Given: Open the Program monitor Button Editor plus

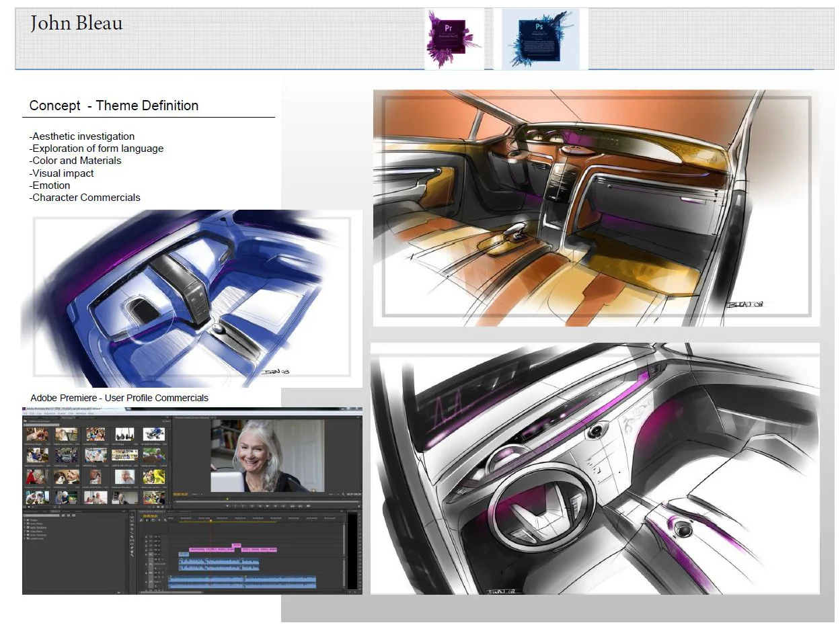Looking at the screenshot, I should 359,507.
